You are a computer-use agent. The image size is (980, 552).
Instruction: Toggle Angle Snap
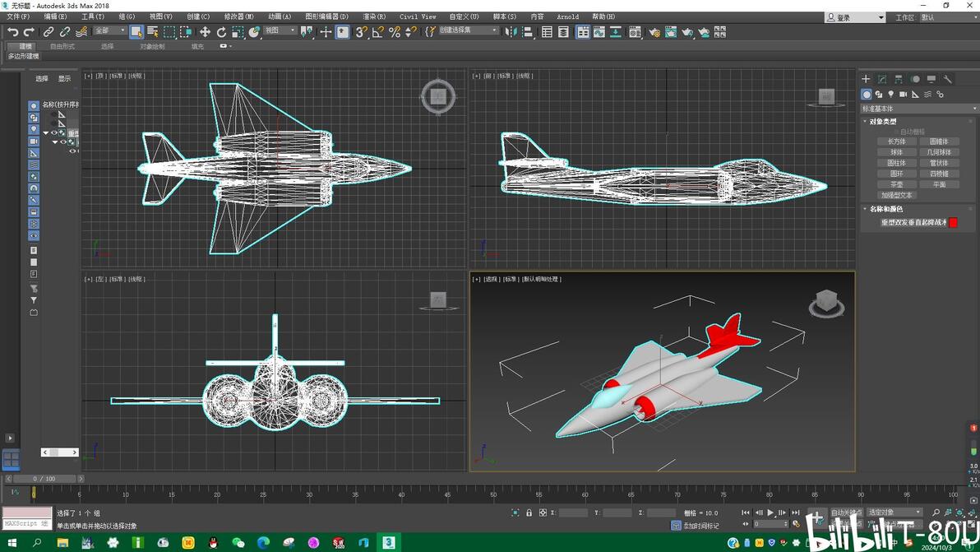pos(377,32)
